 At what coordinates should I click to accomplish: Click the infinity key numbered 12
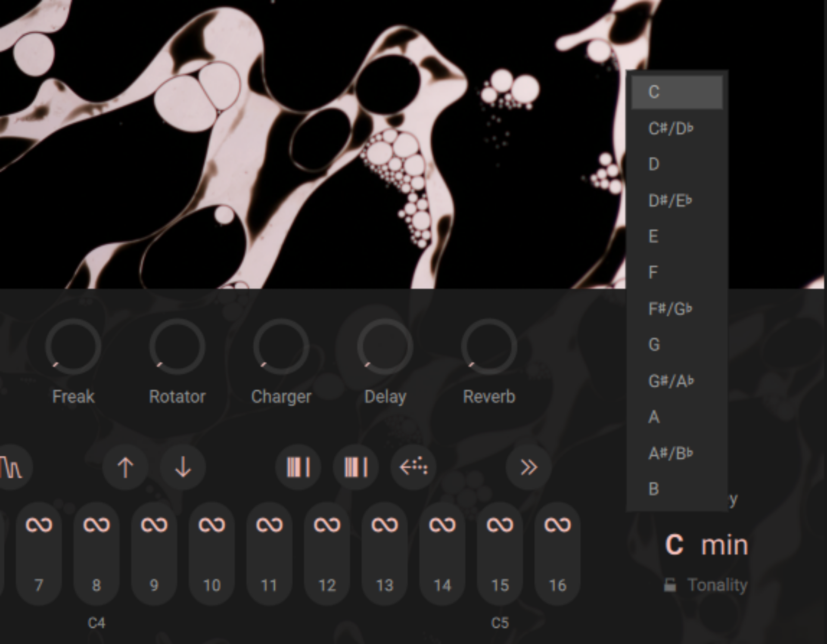pos(327,554)
